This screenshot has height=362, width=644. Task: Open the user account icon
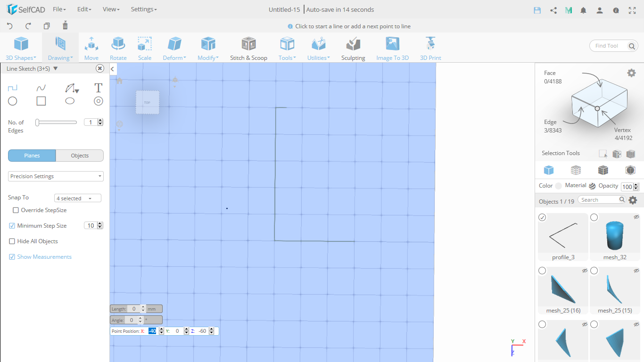[x=599, y=10]
